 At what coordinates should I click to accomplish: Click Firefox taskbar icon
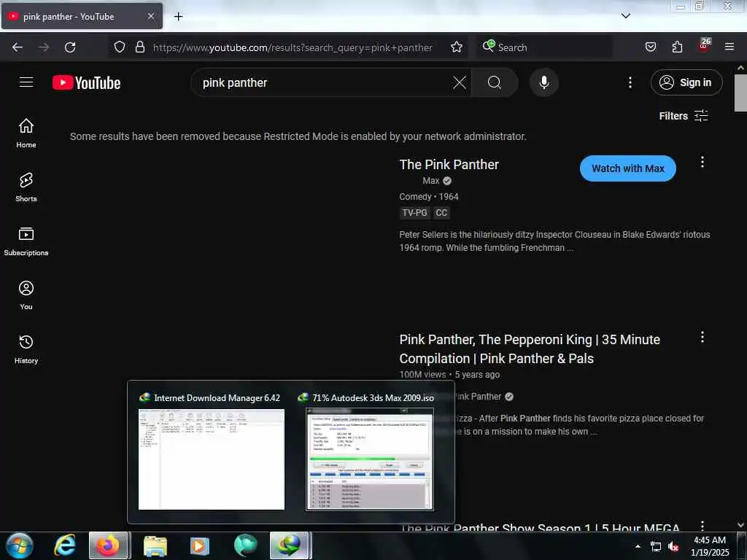[108, 545]
